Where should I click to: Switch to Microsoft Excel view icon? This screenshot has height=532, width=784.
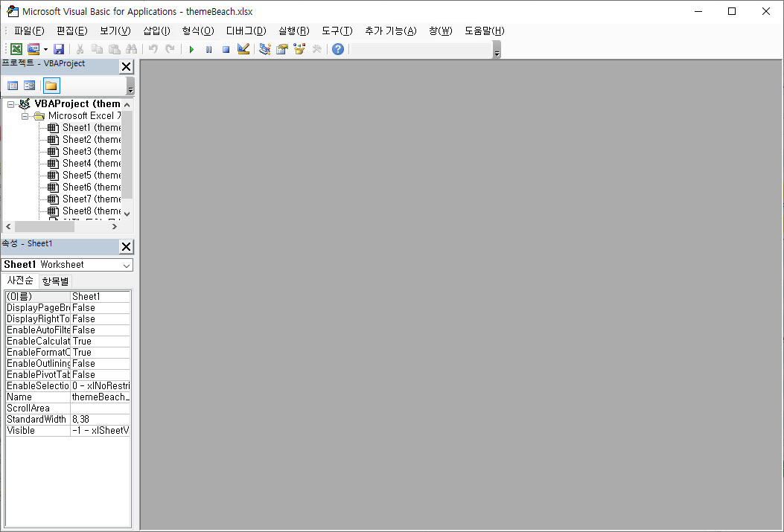(16, 49)
